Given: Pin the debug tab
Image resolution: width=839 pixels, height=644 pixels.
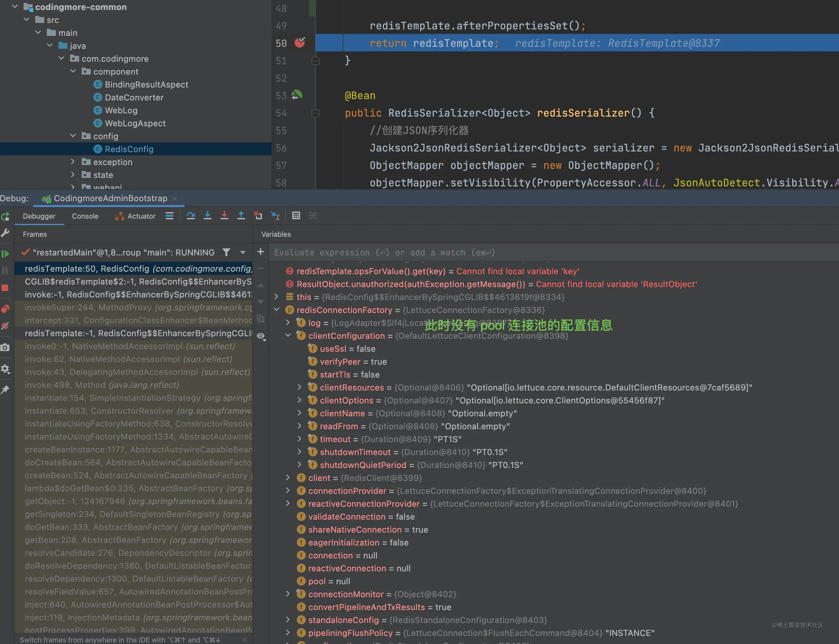Looking at the screenshot, I should pos(5,390).
